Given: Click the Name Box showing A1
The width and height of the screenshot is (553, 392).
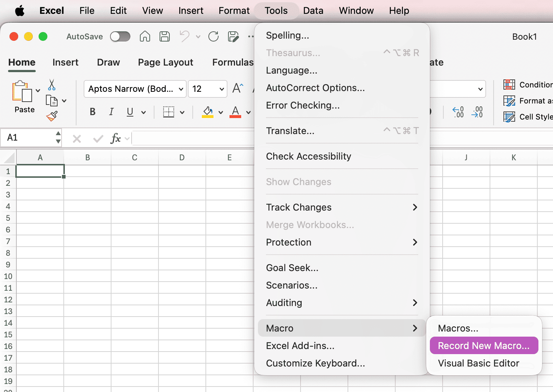Looking at the screenshot, I should pos(29,138).
